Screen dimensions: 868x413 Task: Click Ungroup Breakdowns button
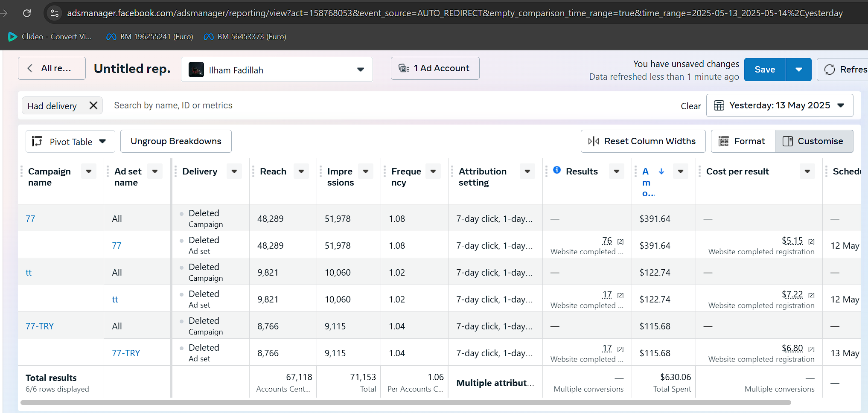176,141
